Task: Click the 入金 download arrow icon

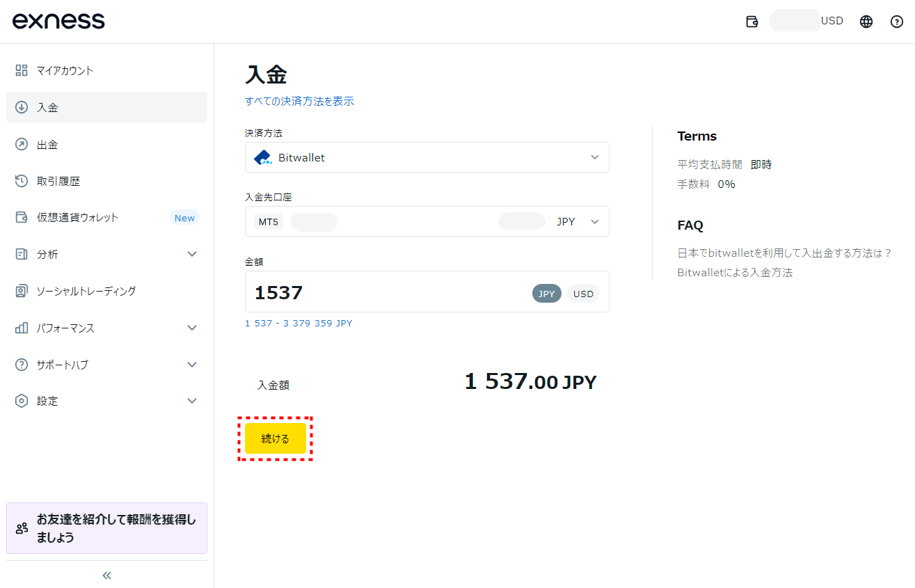Action: (22, 107)
